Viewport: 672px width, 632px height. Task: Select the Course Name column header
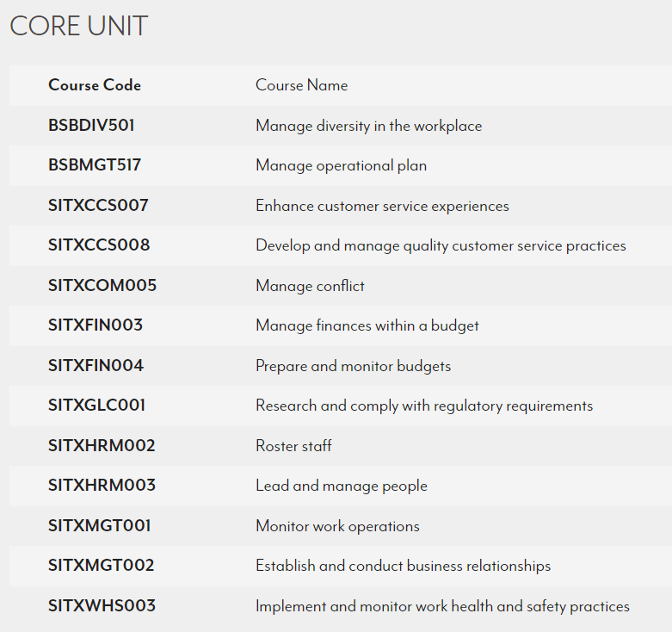[x=301, y=85]
